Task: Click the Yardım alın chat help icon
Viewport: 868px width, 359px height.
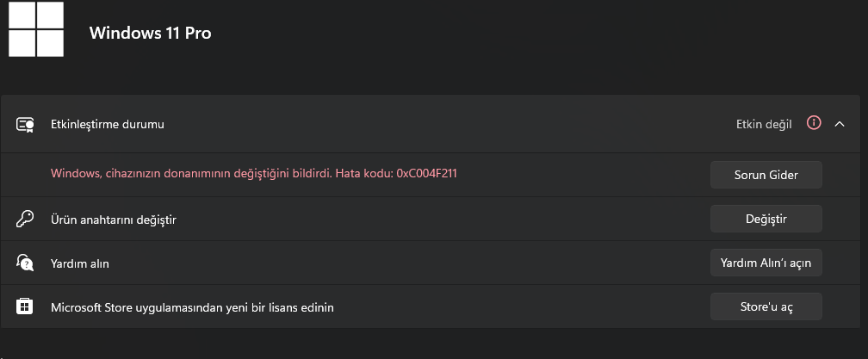Action: point(25,263)
